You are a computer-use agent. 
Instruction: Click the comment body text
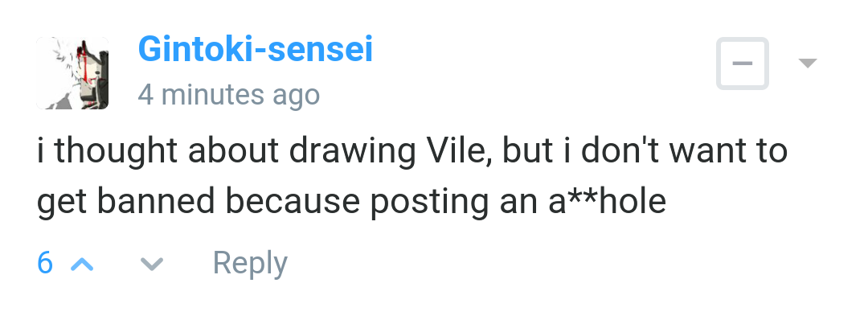pyautogui.click(x=411, y=176)
